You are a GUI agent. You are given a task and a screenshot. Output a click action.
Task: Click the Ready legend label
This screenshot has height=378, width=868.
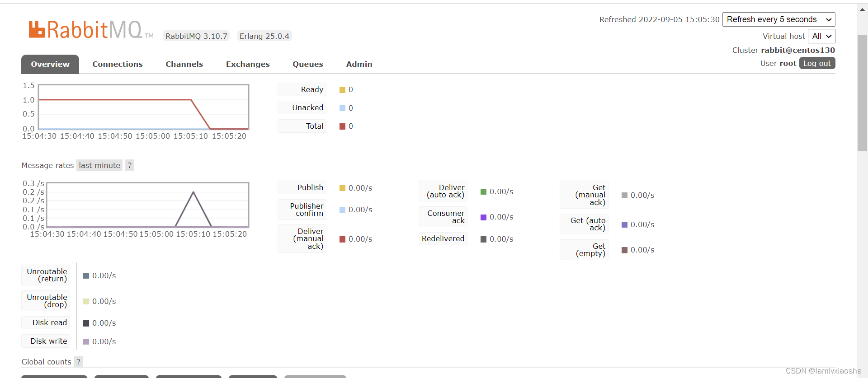pyautogui.click(x=302, y=89)
